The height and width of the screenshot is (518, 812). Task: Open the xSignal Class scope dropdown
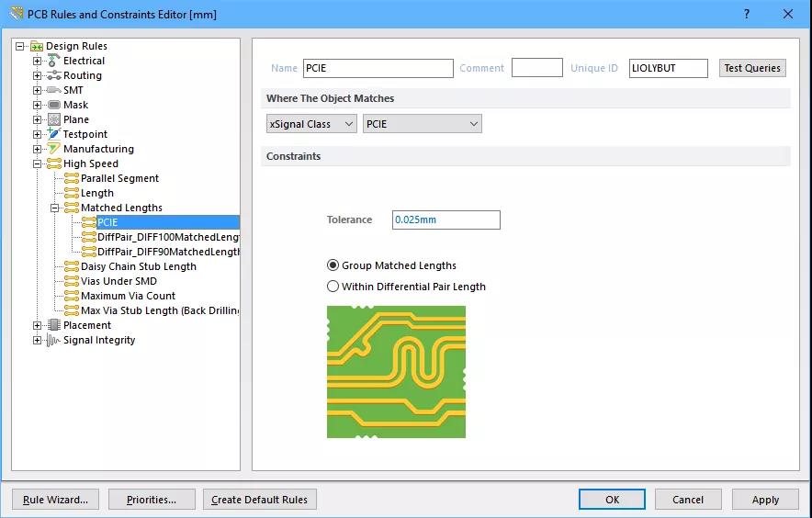tap(311, 124)
